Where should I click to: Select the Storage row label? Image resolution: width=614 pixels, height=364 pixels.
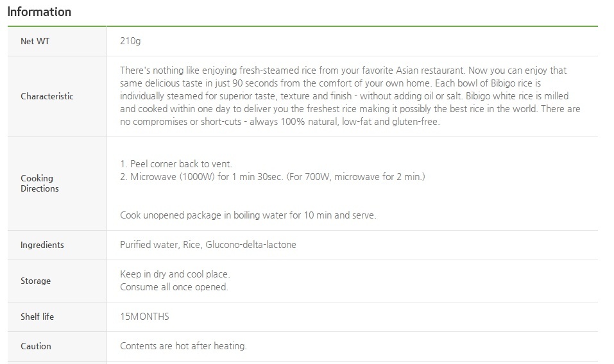[35, 281]
